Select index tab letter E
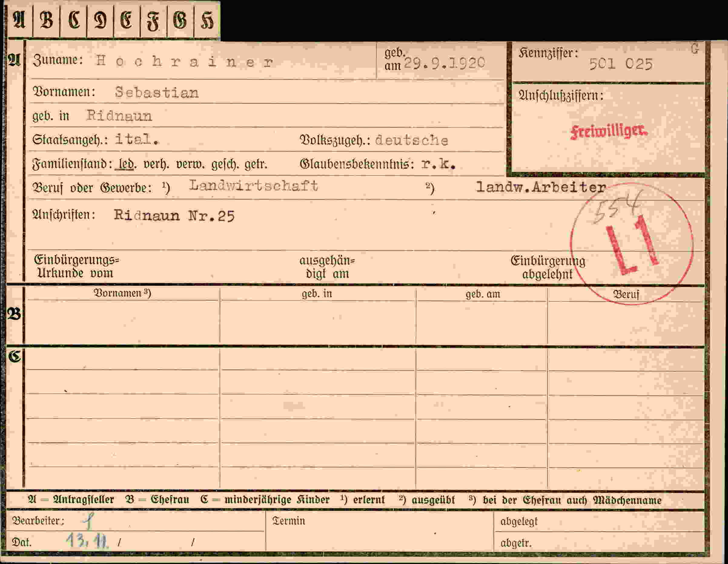Viewport: 728px width, 564px height. (x=126, y=20)
